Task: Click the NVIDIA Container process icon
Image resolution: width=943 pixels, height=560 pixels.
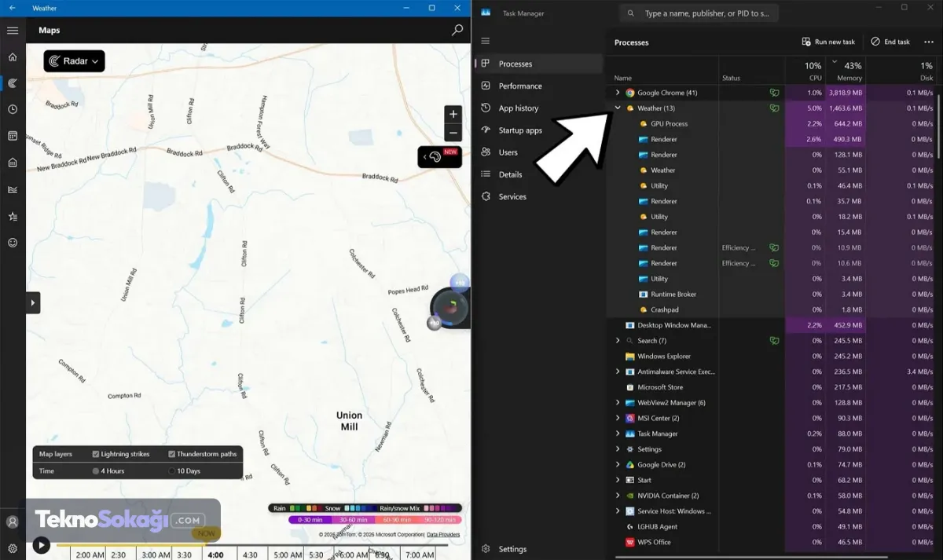Action: tap(629, 496)
